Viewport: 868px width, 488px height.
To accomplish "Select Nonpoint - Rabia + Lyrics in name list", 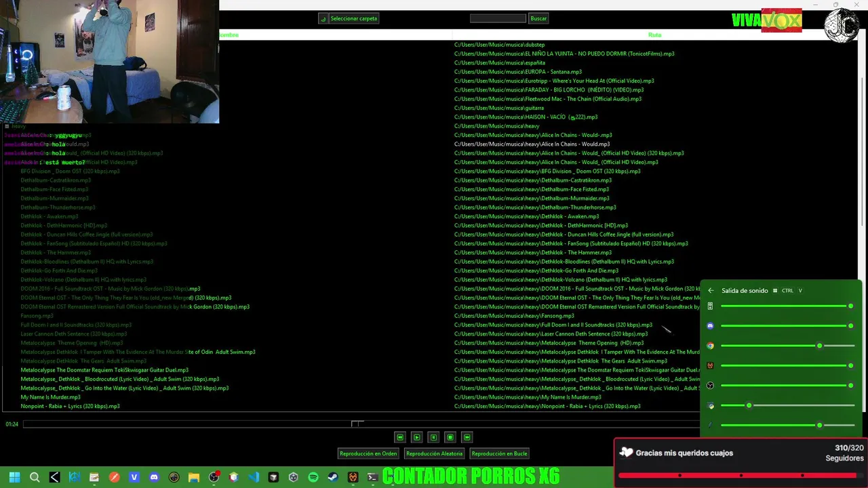I will click(x=71, y=406).
